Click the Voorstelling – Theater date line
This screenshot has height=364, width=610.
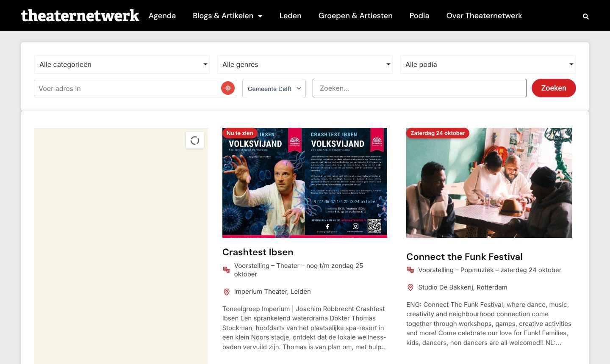(299, 270)
